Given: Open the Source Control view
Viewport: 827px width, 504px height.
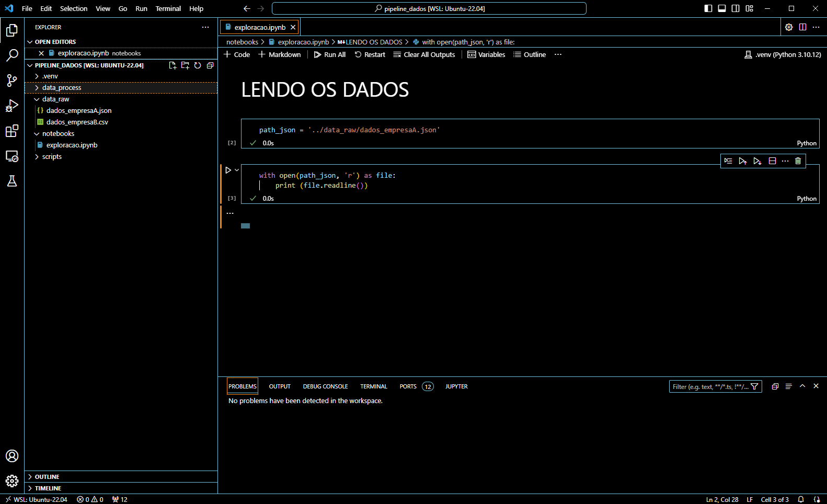Looking at the screenshot, I should 12,81.
